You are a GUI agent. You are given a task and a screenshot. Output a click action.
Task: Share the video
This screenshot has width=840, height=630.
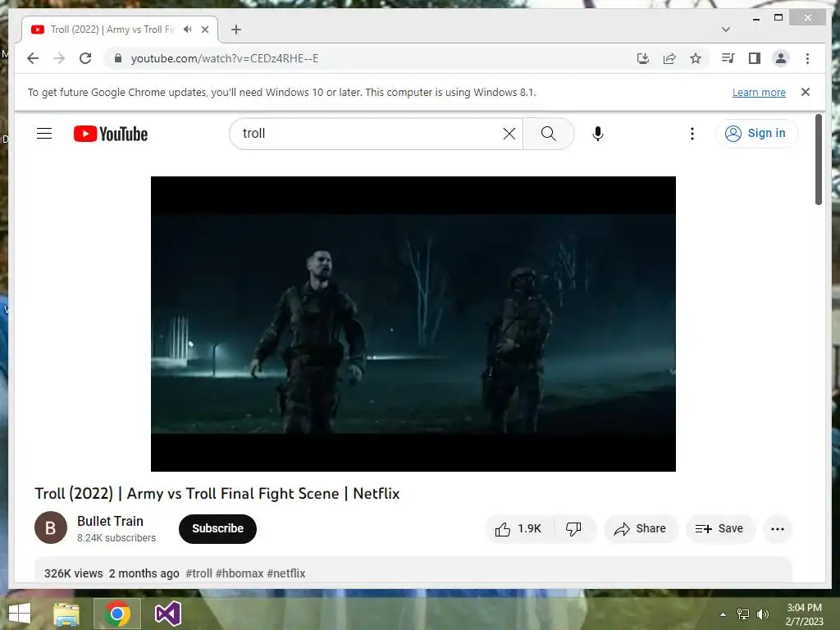(x=640, y=529)
